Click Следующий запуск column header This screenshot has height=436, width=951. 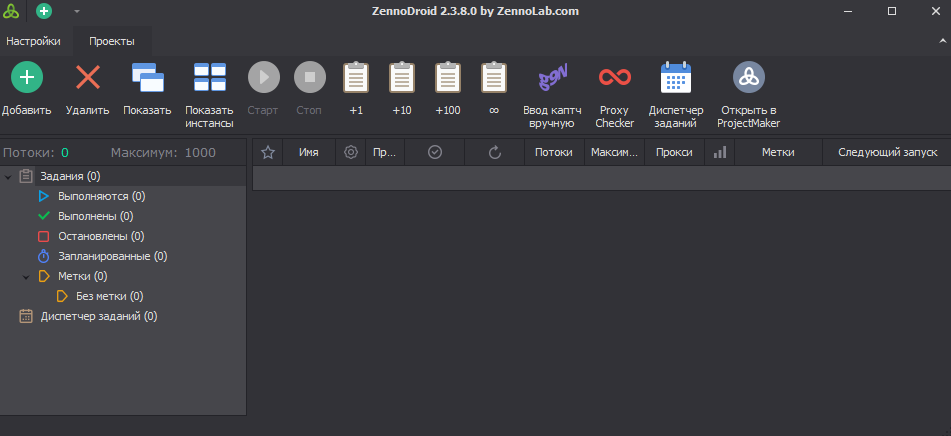tap(886, 152)
